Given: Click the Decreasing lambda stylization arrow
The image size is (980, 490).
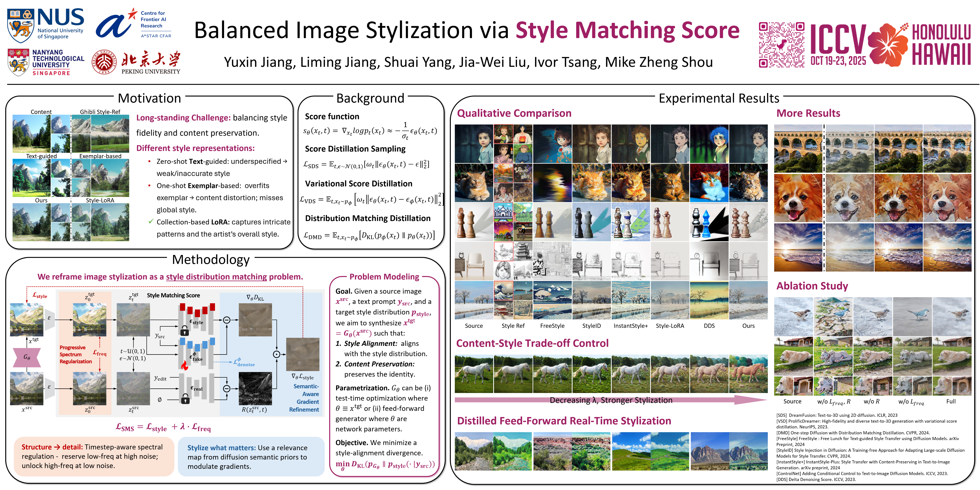Looking at the screenshot, I should tap(611, 400).
